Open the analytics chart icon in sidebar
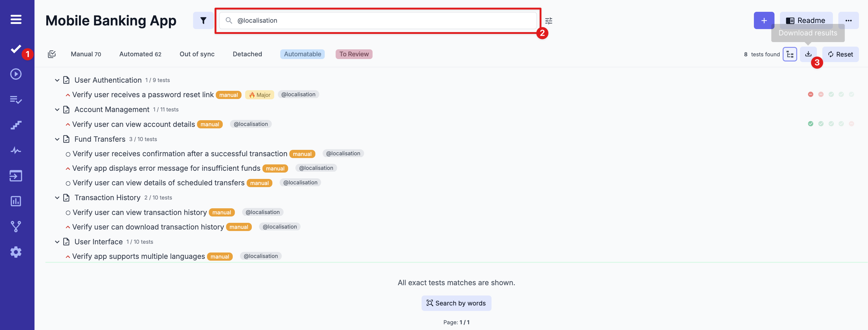The width and height of the screenshot is (868, 330). click(x=16, y=201)
